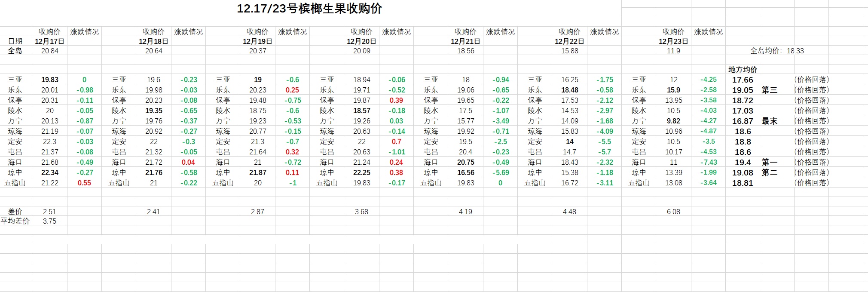Image resolution: width=868 pixels, height=292 pixels.
Task: Select the 12月17日 date header cell
Action: tap(49, 41)
